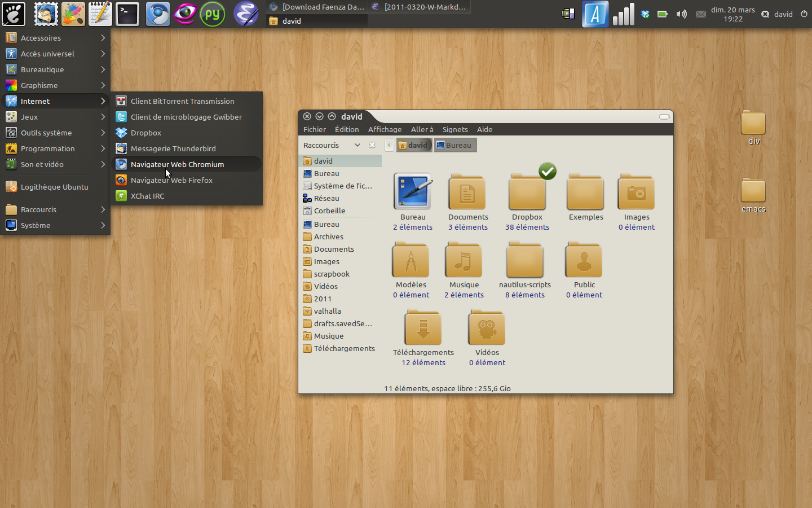Open the Affichage menu

point(385,129)
